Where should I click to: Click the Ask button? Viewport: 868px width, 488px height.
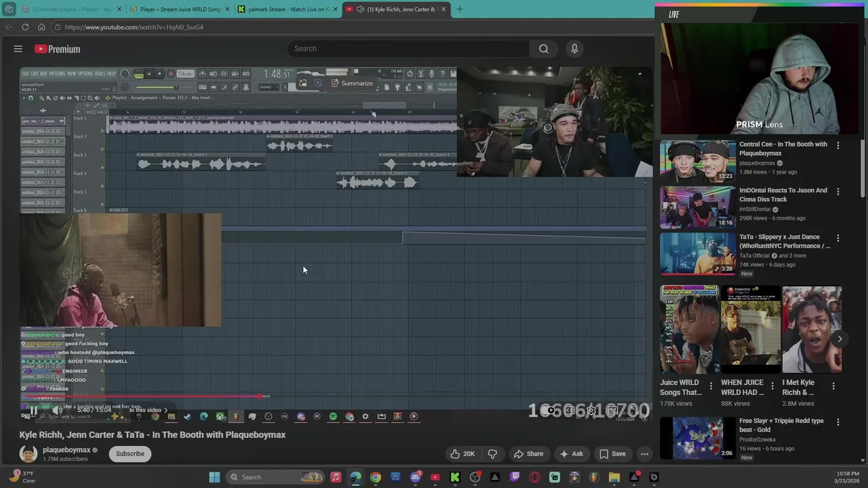point(572,453)
